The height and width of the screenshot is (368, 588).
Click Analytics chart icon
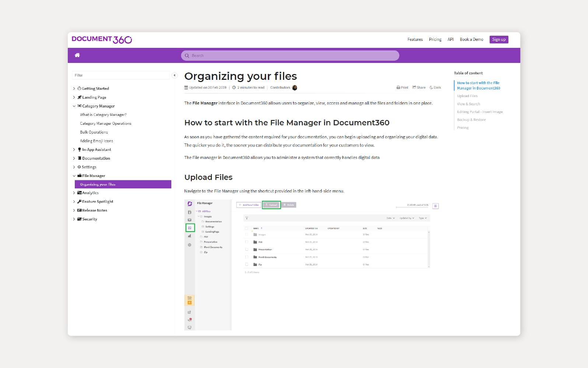tap(79, 193)
